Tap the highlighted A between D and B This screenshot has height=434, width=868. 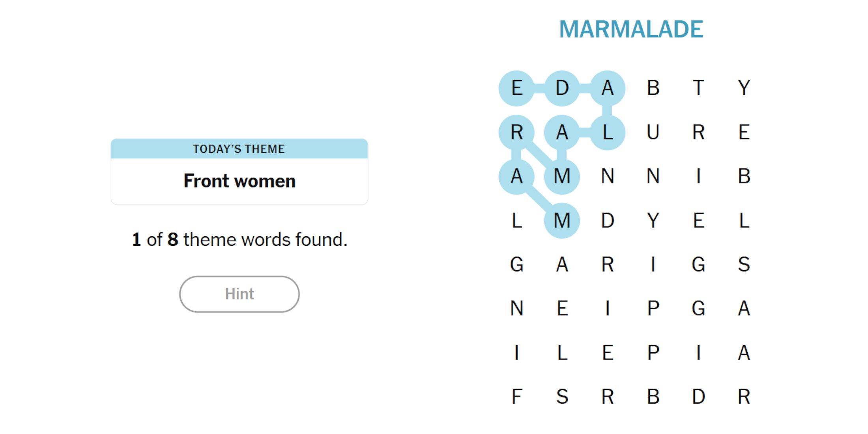tap(608, 88)
